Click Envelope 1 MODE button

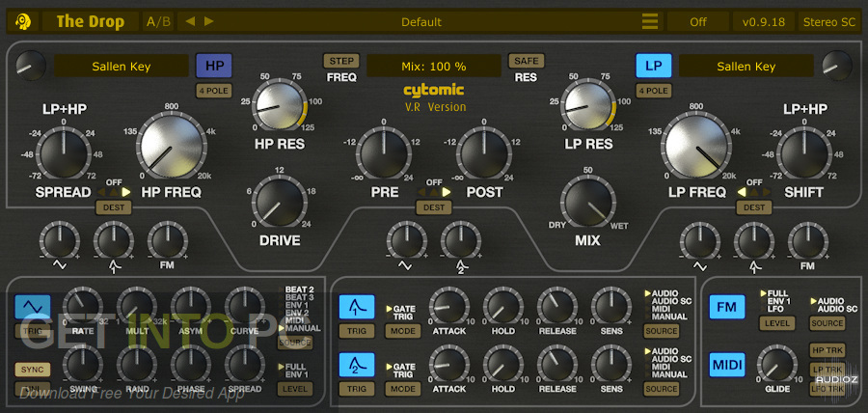[403, 332]
